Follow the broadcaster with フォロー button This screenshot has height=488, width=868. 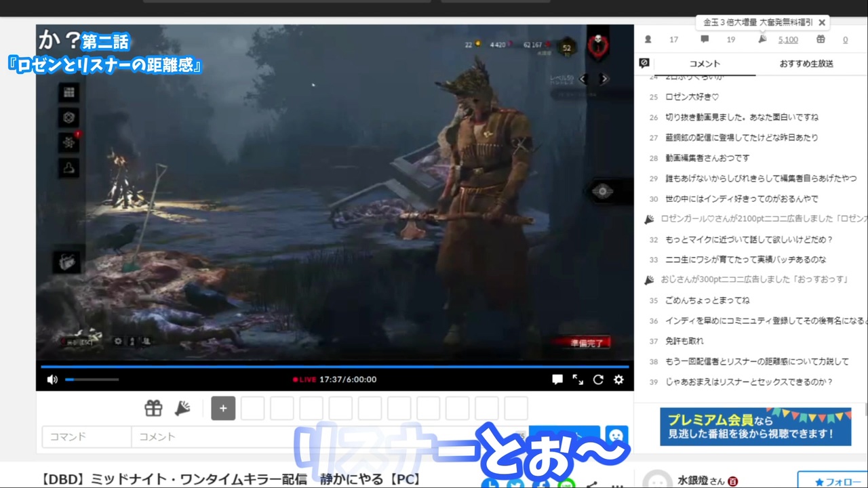(x=833, y=480)
